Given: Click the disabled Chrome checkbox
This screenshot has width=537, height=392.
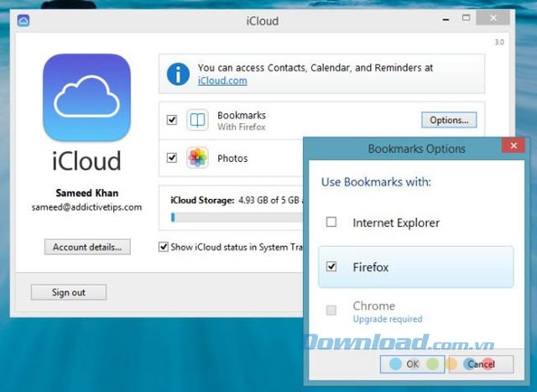Looking at the screenshot, I should [x=331, y=311].
